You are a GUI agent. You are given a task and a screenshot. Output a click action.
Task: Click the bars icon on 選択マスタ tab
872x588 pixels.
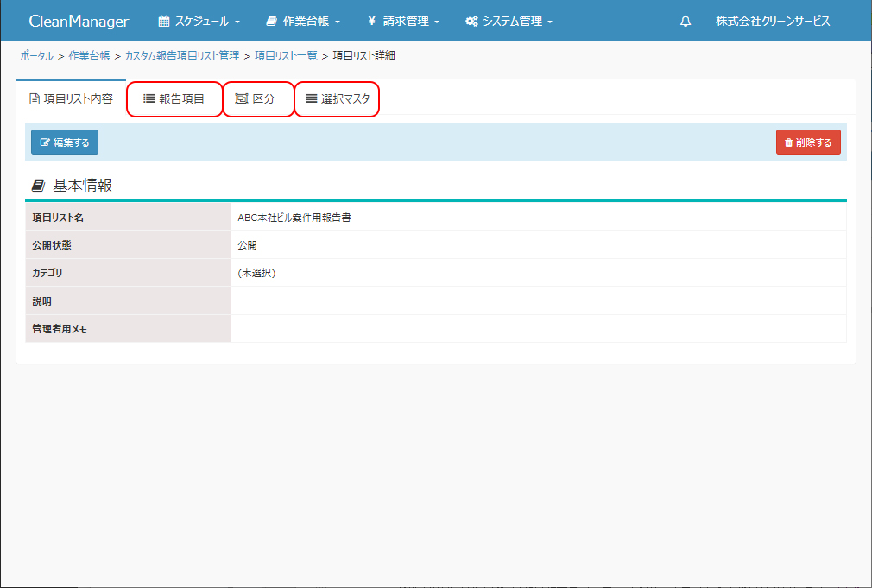pyautogui.click(x=311, y=99)
